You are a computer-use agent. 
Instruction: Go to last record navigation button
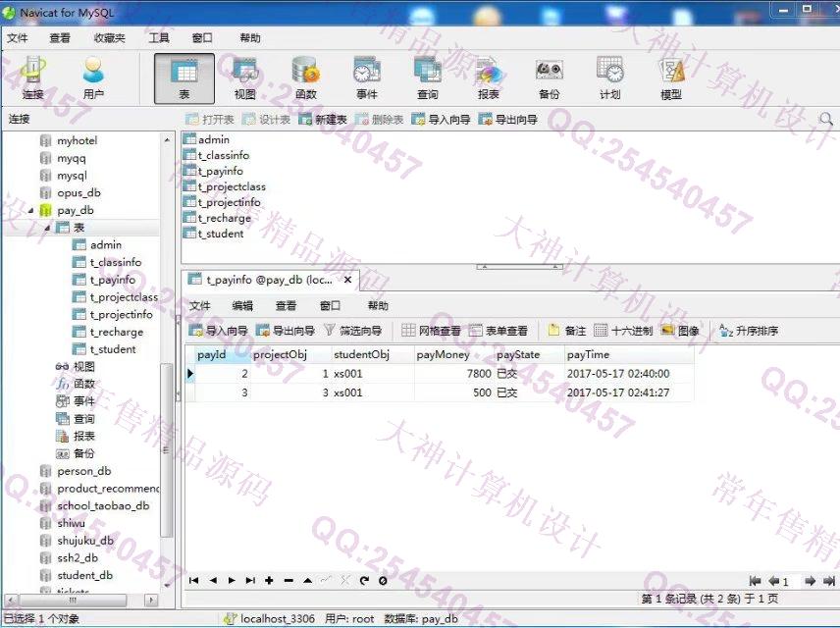pos(250,580)
